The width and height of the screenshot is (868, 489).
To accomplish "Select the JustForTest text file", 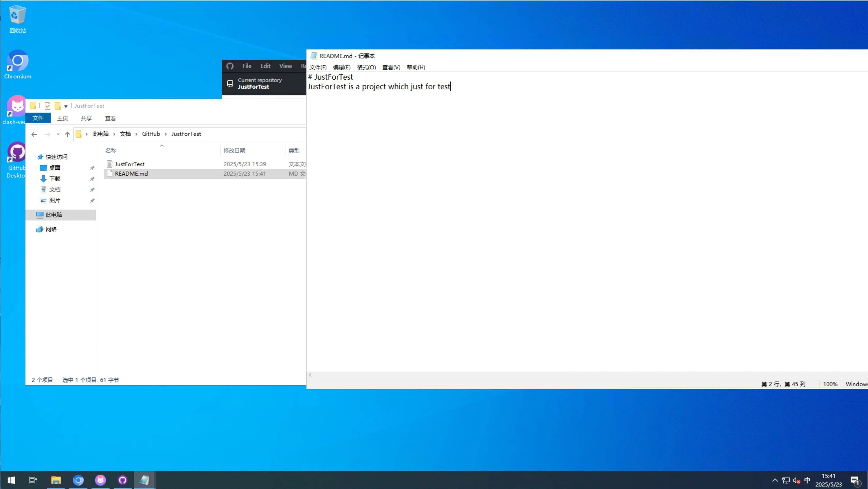I will pos(129,164).
